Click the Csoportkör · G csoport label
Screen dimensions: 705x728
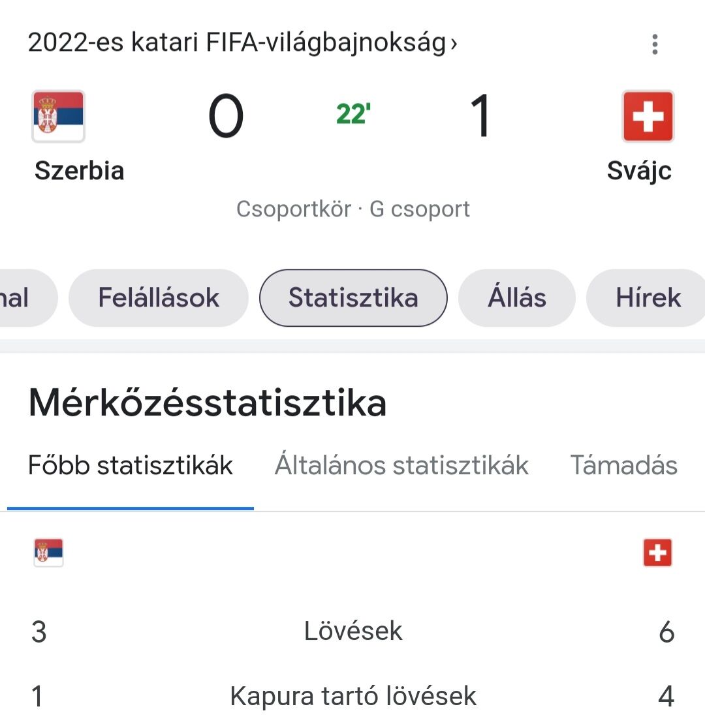point(352,209)
